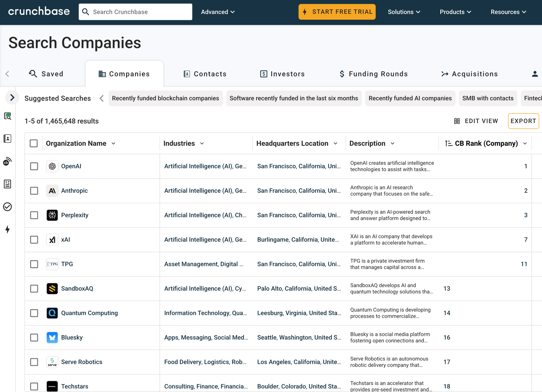Click the SandboxAQ company logo
Image resolution: width=542 pixels, height=392 pixels.
coord(52,289)
